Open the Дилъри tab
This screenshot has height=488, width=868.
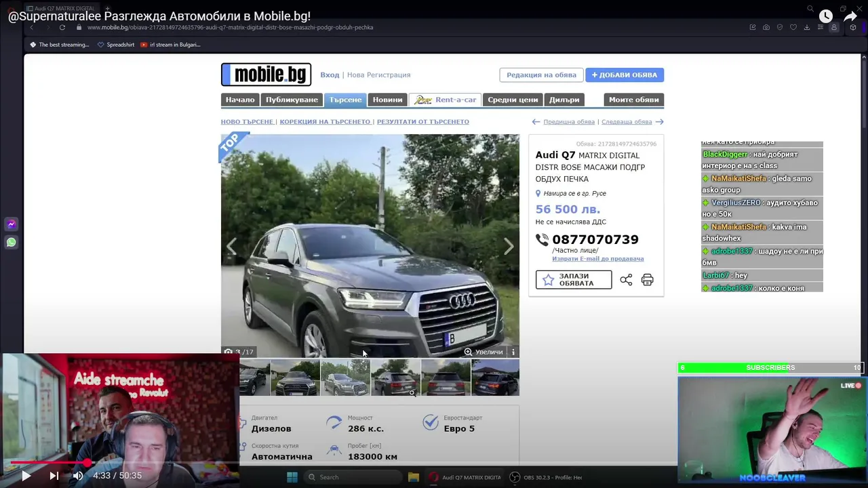(564, 100)
